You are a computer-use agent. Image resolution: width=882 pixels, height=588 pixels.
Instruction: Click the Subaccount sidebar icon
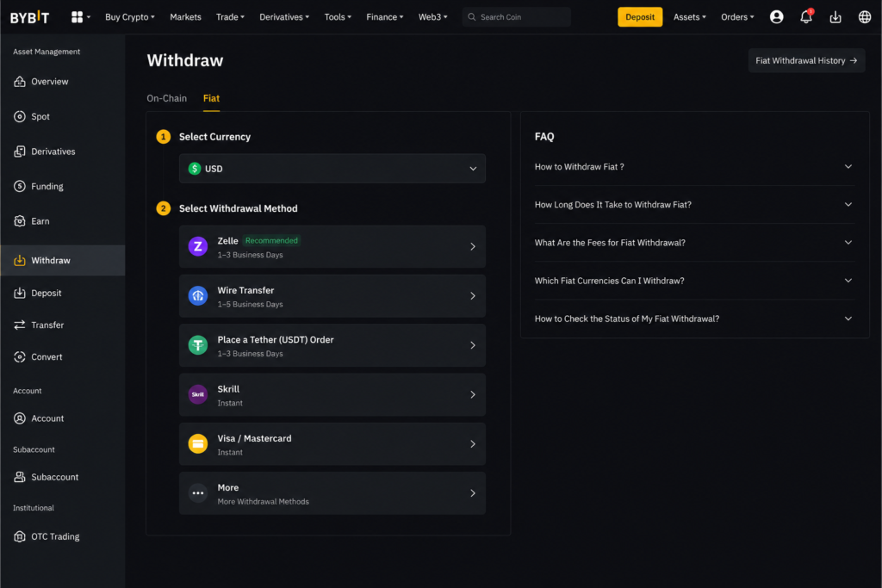[x=20, y=477]
